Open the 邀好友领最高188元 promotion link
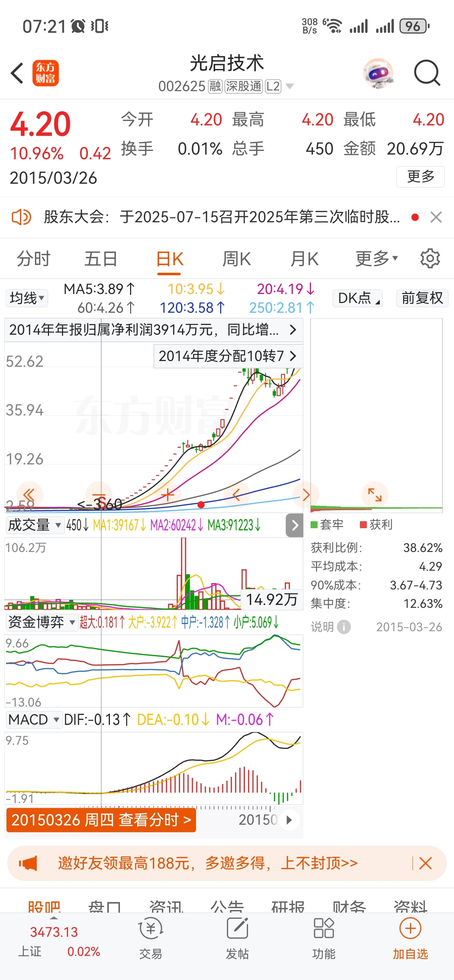 [x=208, y=863]
